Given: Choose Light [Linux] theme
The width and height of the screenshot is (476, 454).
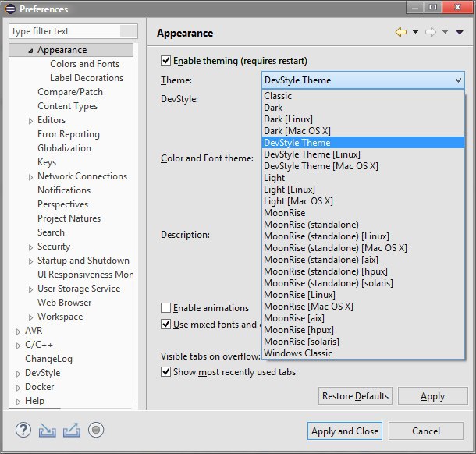Looking at the screenshot, I should click(363, 190).
